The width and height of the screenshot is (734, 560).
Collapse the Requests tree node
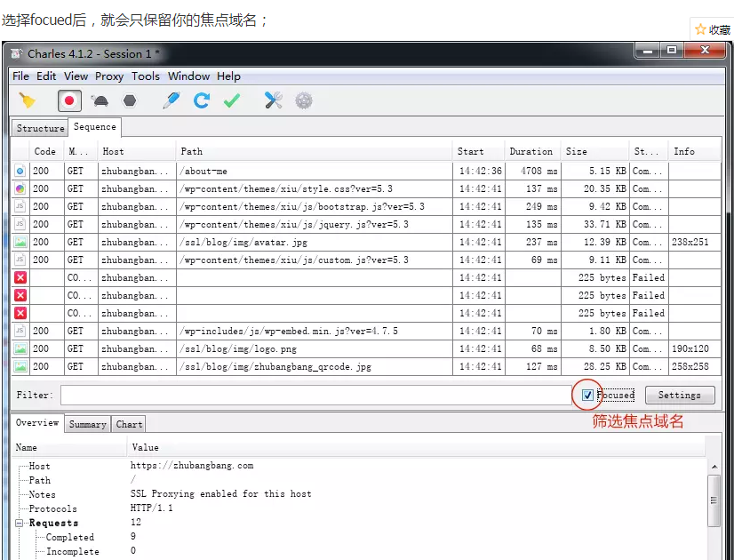tap(20, 523)
